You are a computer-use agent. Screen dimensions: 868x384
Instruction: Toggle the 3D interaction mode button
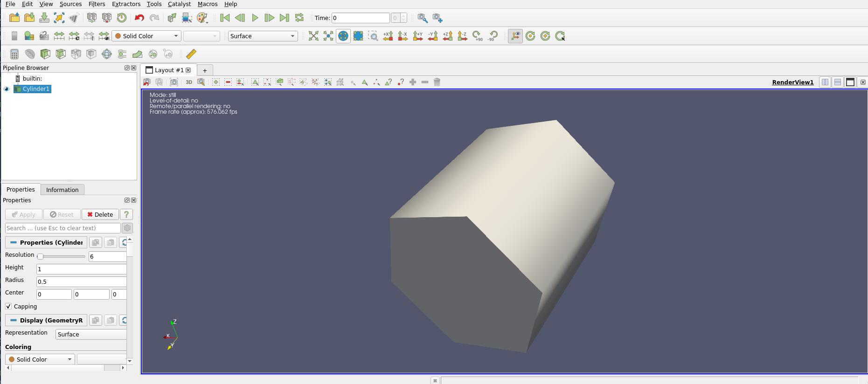[189, 82]
